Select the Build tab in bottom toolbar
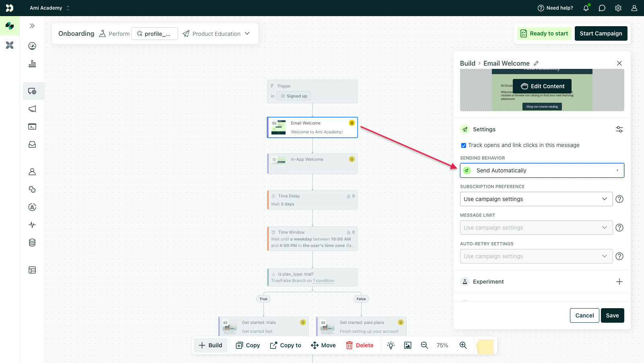Viewport: 644px width, 363px height. (x=211, y=345)
